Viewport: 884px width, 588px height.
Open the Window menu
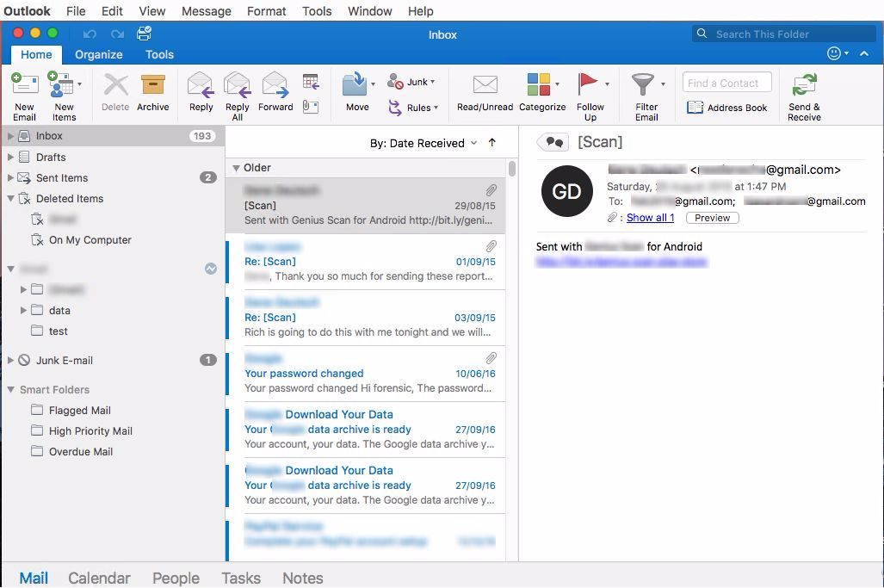coord(370,11)
